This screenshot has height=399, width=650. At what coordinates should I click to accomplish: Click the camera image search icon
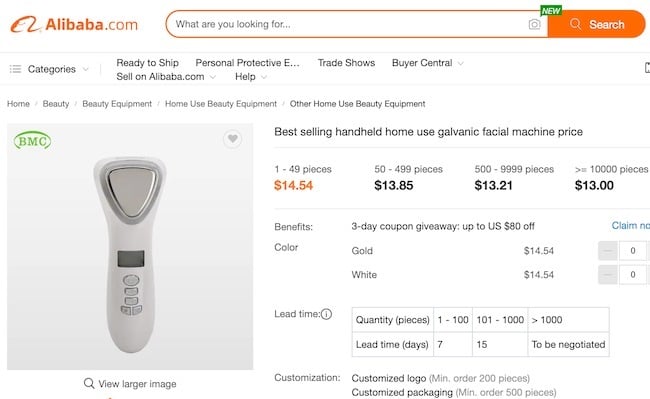(x=534, y=24)
